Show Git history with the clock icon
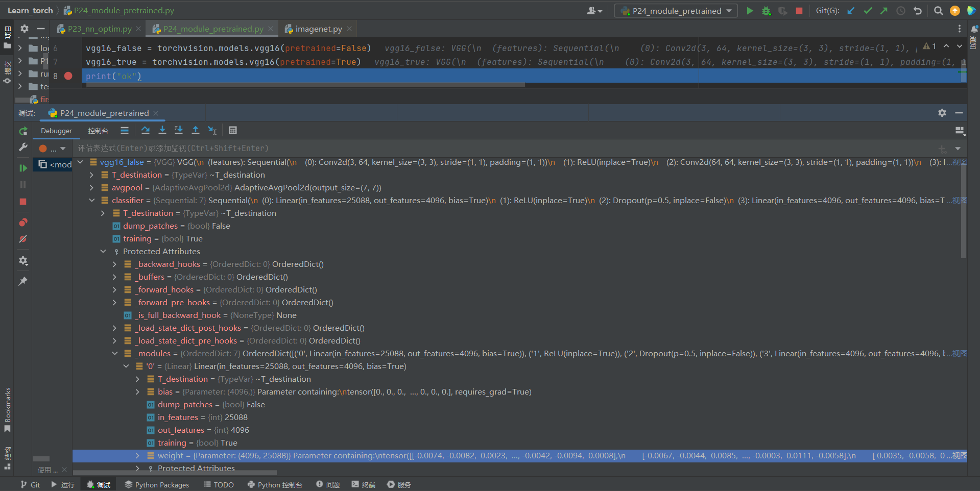Screen dimensions: 980x491 pos(901,11)
